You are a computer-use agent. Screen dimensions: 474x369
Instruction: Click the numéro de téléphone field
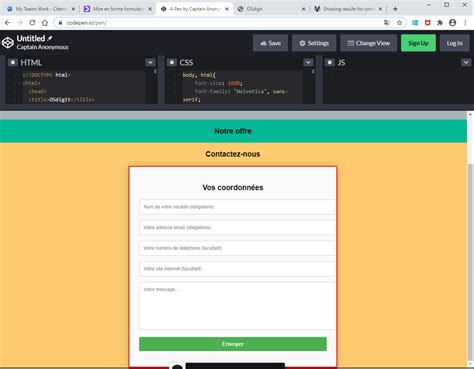click(x=237, y=248)
